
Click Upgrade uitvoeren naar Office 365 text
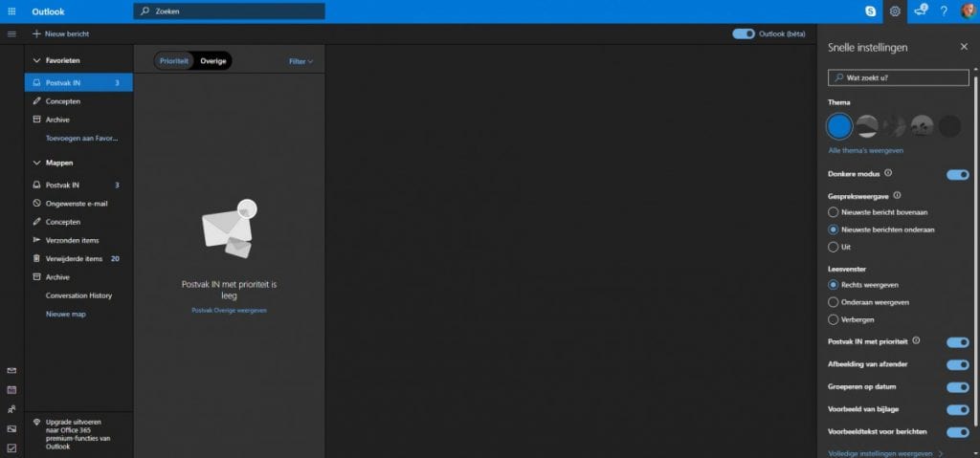coord(78,434)
